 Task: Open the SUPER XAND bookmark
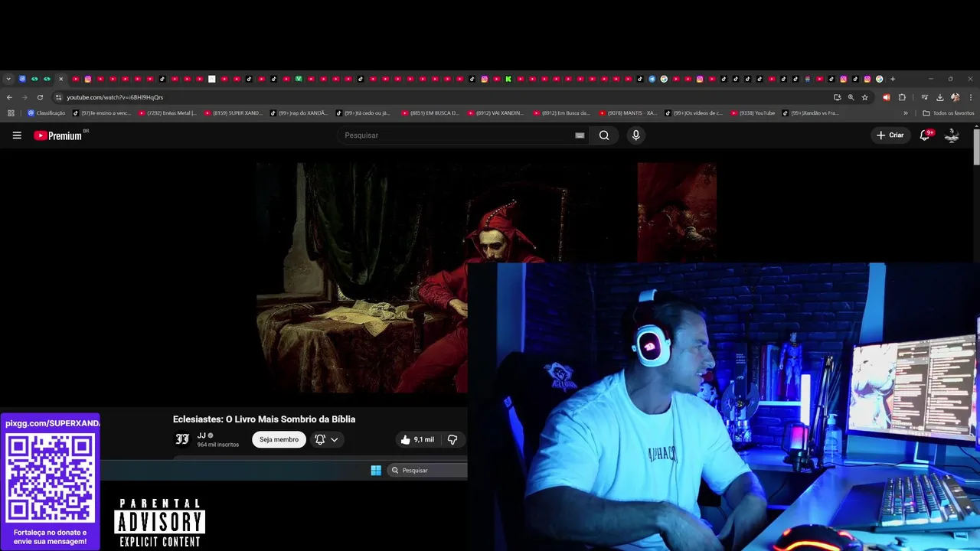coord(234,113)
